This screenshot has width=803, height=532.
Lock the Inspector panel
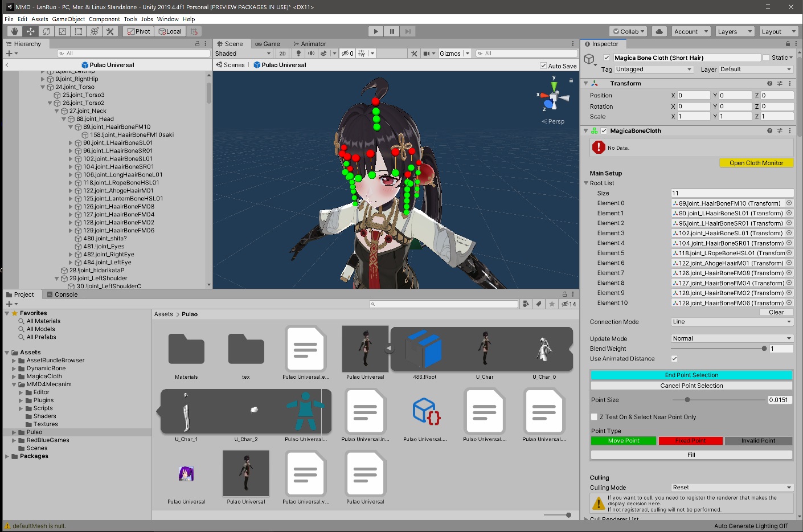point(788,44)
